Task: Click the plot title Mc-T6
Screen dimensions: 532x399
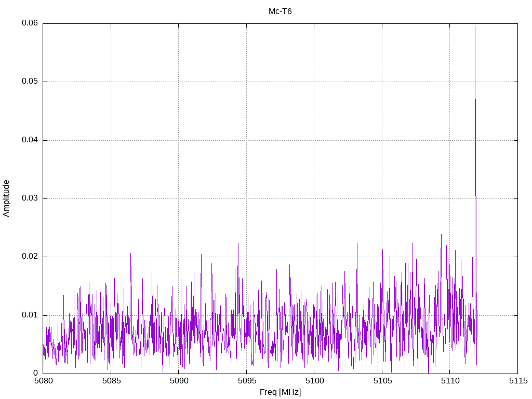Action: (x=280, y=11)
